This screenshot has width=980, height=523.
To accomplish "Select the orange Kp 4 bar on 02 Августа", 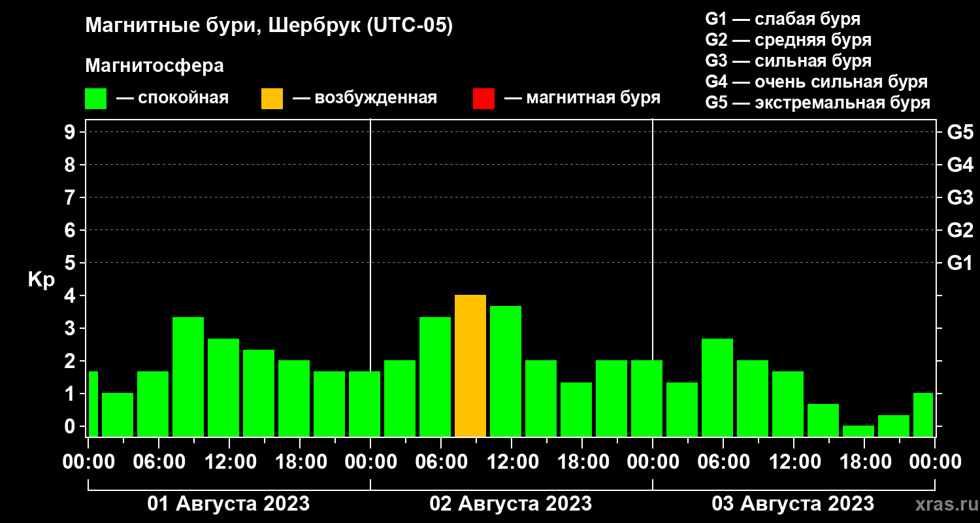I will tap(470, 365).
